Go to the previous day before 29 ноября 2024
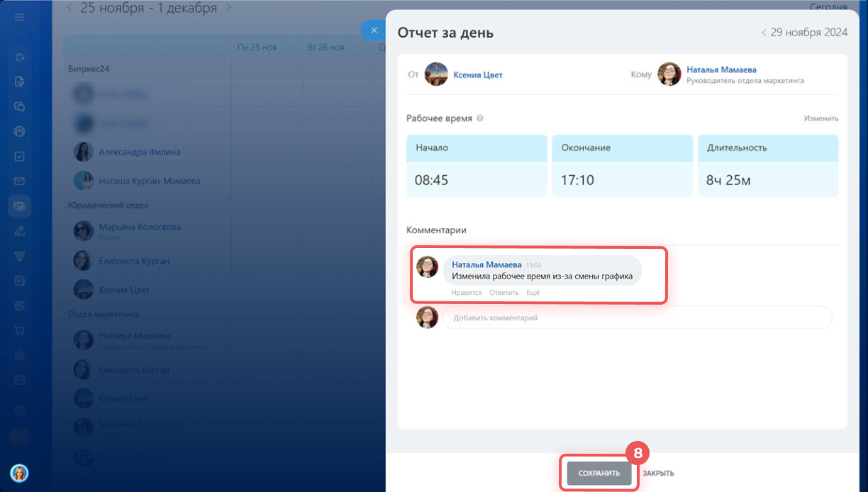868x492 pixels. click(x=764, y=33)
